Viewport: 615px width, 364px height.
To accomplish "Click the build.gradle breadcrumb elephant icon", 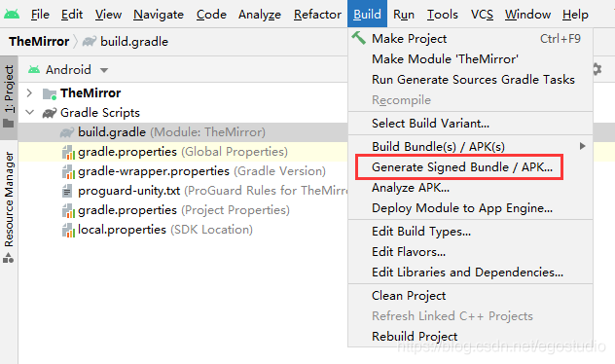I will [89, 41].
